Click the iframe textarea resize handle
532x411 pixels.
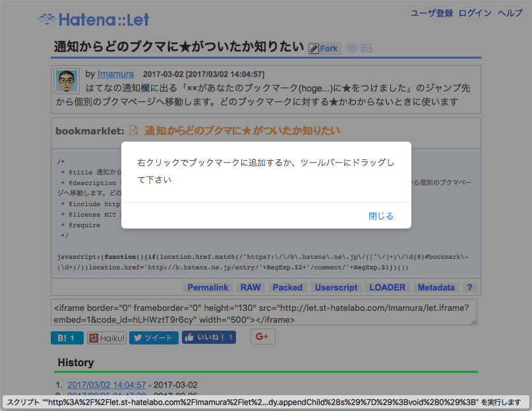pyautogui.click(x=473, y=322)
